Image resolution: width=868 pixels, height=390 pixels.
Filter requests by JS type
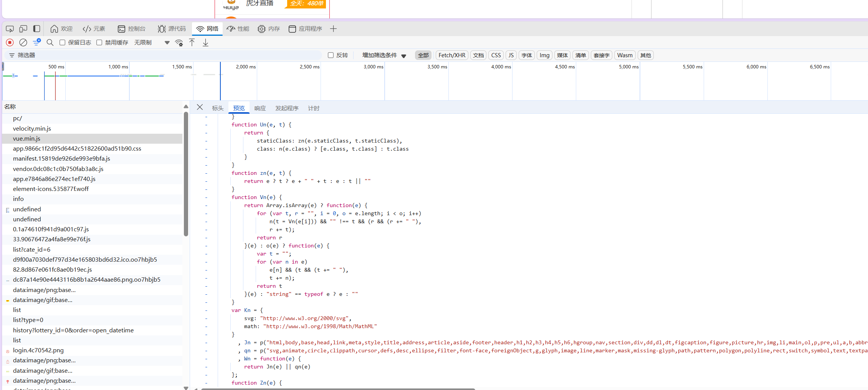pyautogui.click(x=511, y=55)
